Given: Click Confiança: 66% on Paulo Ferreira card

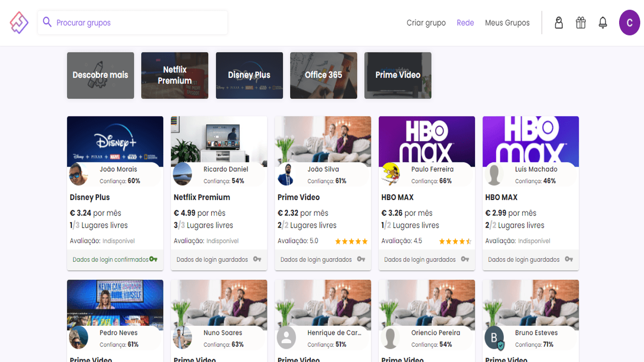Looking at the screenshot, I should (x=431, y=181).
